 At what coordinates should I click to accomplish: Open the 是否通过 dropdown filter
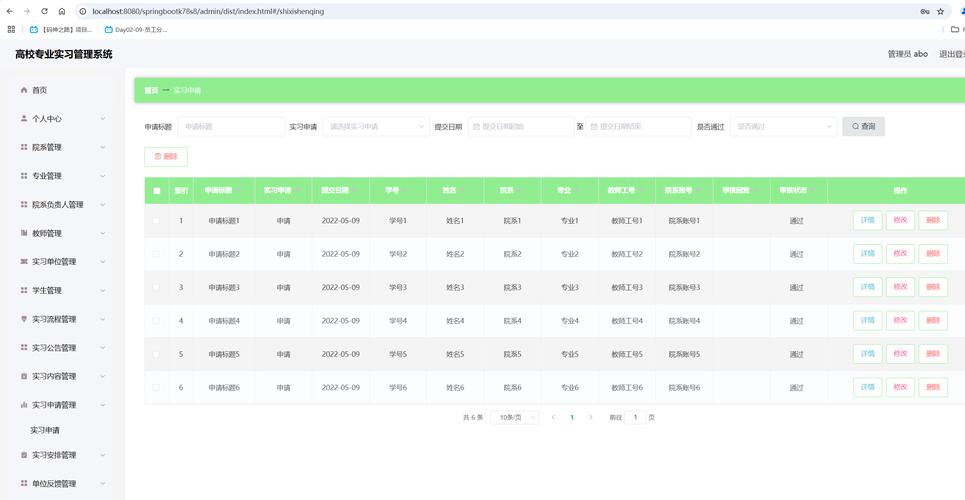coord(784,127)
